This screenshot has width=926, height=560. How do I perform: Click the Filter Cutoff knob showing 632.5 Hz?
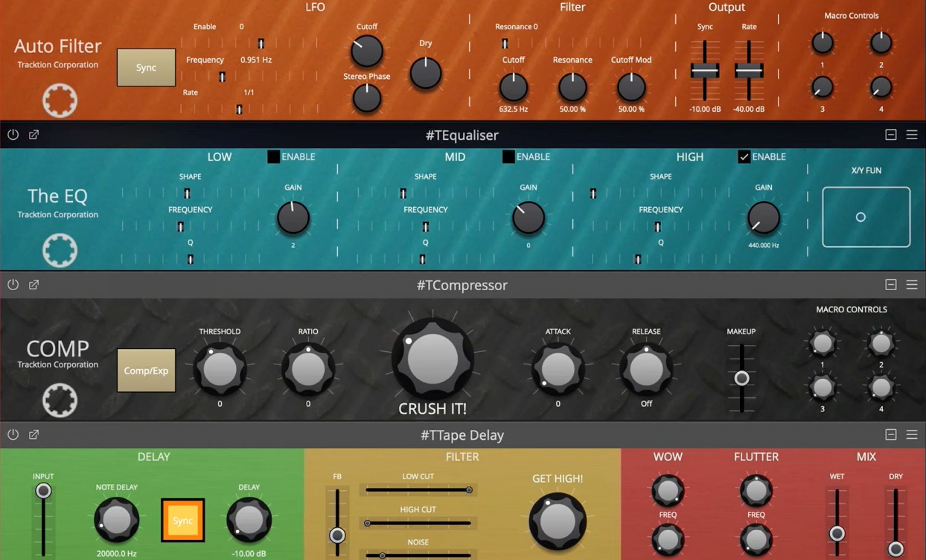(514, 88)
